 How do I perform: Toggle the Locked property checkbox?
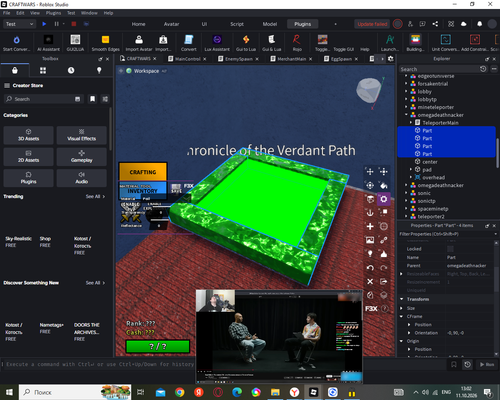pos(450,249)
